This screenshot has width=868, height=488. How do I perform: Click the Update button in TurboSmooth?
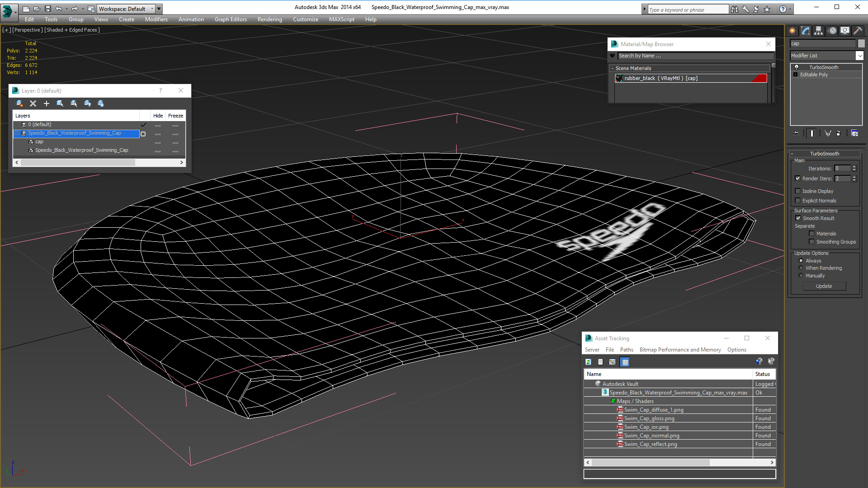click(824, 286)
